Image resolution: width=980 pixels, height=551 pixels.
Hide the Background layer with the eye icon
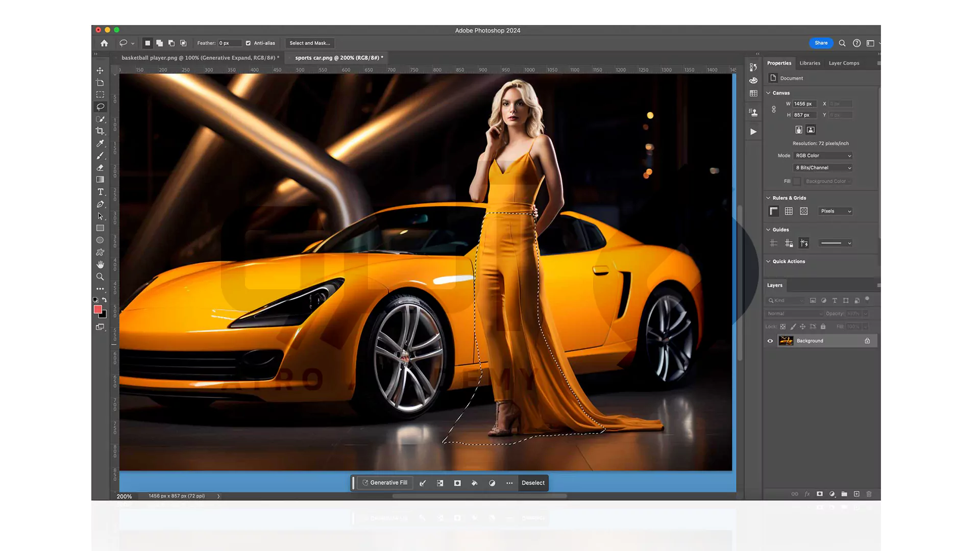(770, 341)
